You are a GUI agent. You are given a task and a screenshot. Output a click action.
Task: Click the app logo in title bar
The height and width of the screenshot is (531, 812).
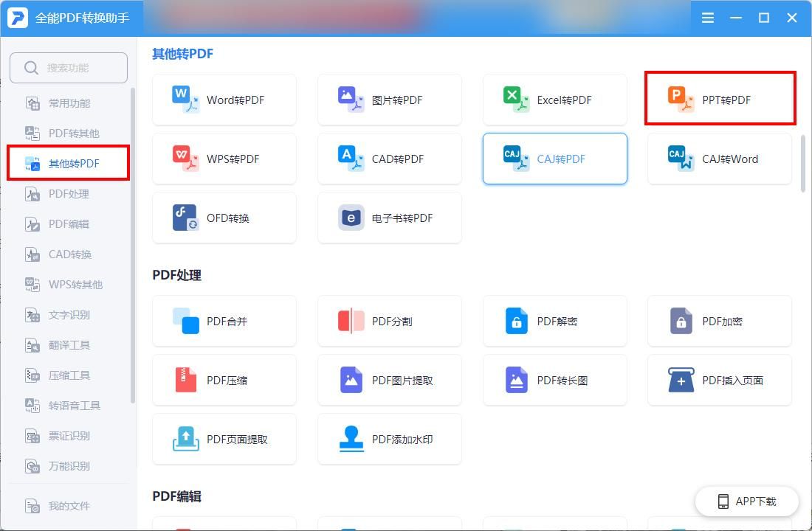pyautogui.click(x=18, y=18)
